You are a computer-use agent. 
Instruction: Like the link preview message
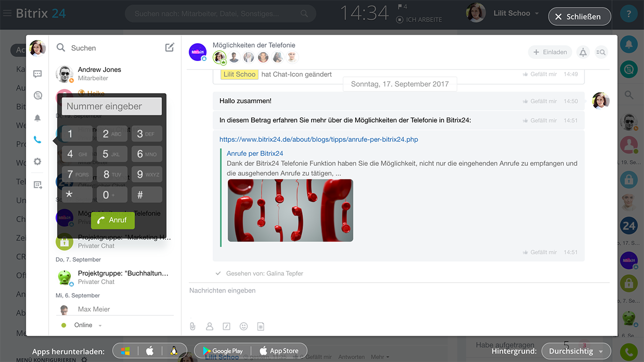tap(539, 252)
